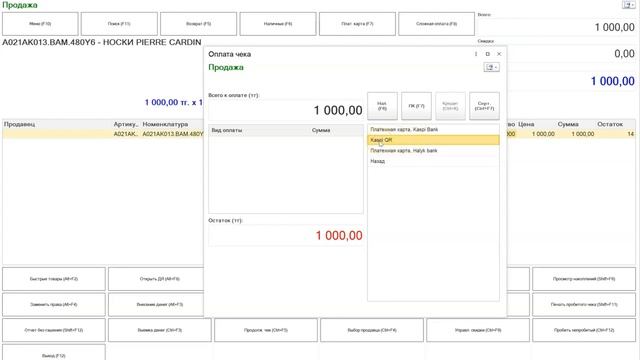Click the Возврат (F5) button

198,24
